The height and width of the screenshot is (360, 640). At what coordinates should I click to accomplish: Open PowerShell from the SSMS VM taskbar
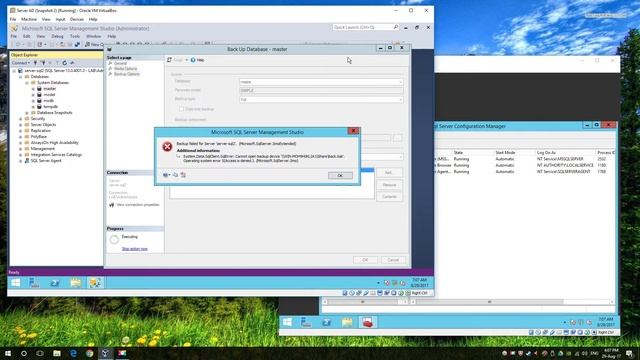point(55,282)
